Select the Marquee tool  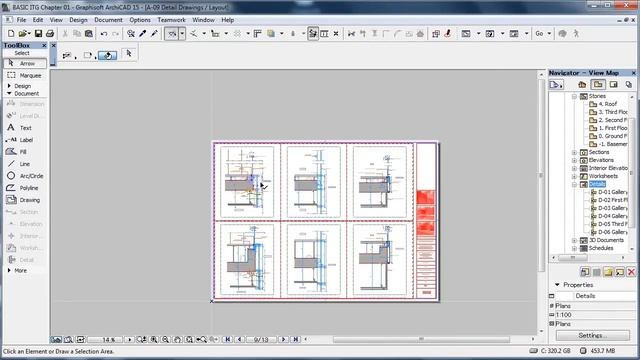(x=25, y=76)
